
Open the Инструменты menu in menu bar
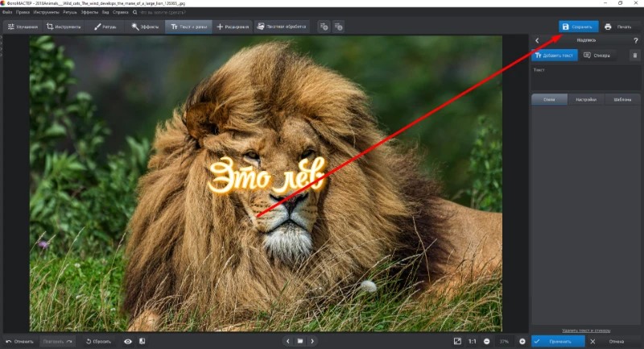click(x=46, y=12)
